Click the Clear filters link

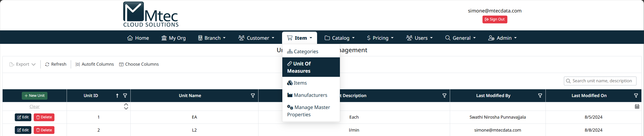pyautogui.click(x=34, y=106)
